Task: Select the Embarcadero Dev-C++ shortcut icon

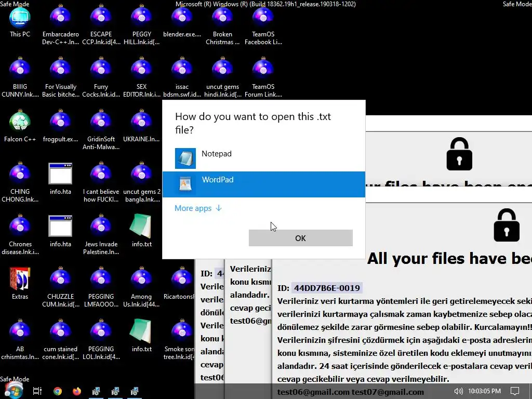Action: tap(60, 24)
